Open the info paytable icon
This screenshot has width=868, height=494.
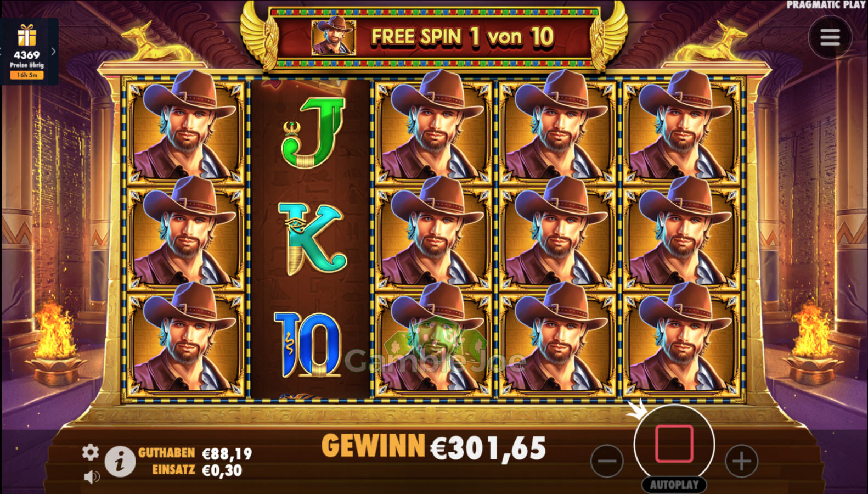[x=120, y=461]
